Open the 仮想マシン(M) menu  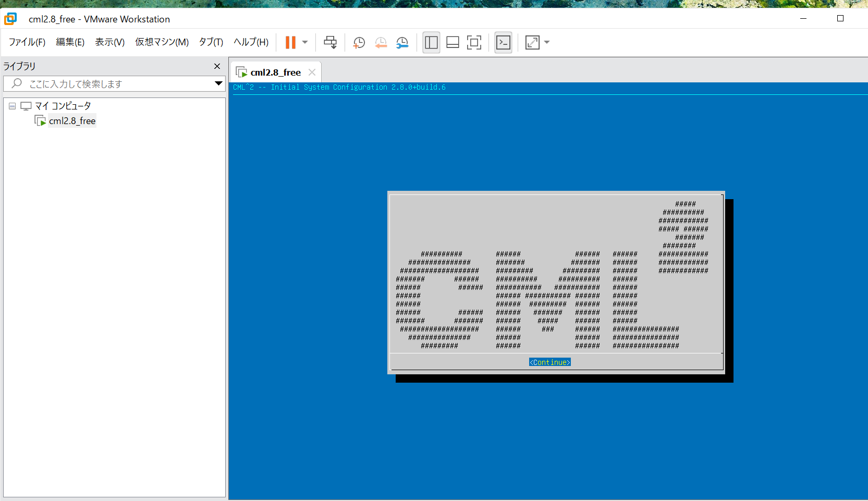pyautogui.click(x=162, y=42)
